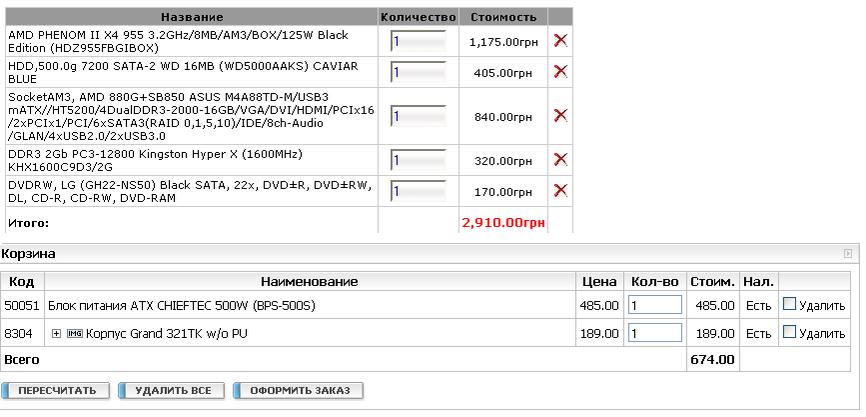Select quantity field for Kingston DDR3 memory
Viewport: 866px width, 417px height.
click(419, 159)
